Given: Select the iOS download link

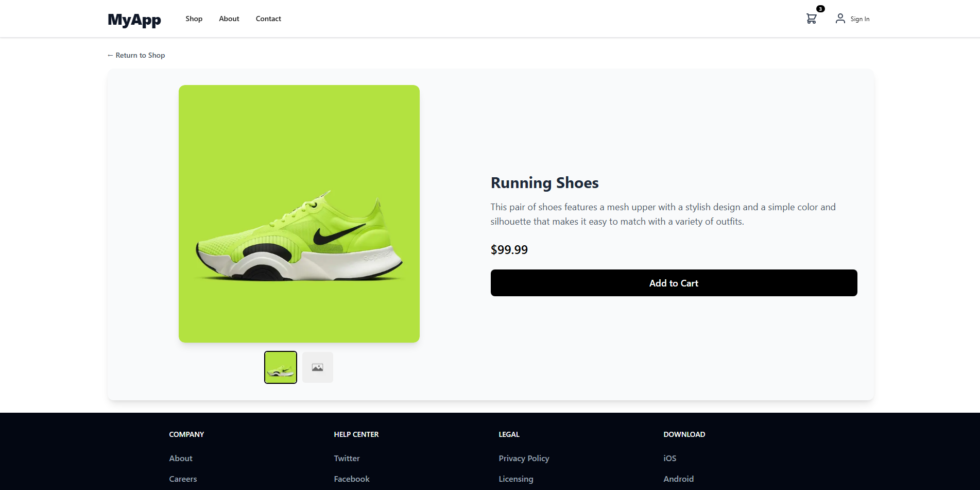Looking at the screenshot, I should pos(670,458).
